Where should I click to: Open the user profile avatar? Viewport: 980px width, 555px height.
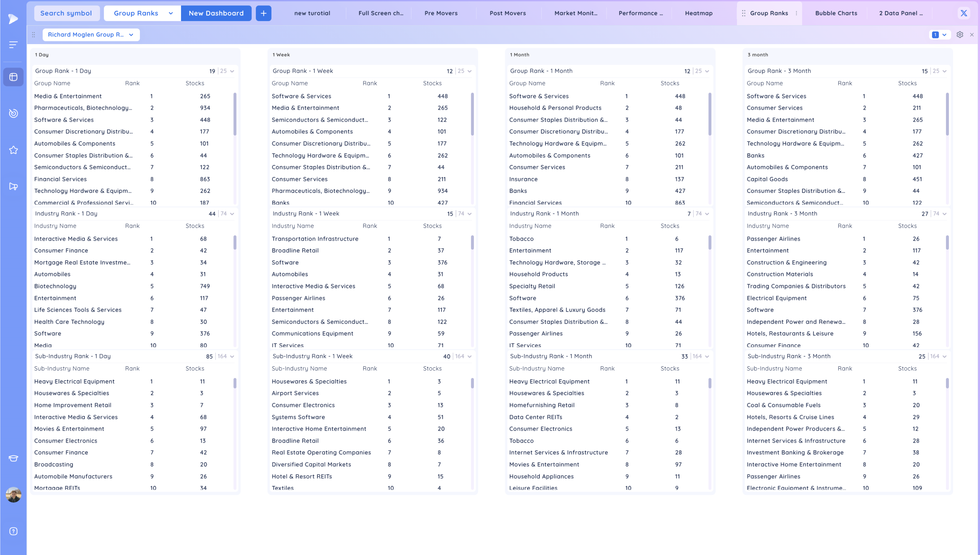[13, 495]
